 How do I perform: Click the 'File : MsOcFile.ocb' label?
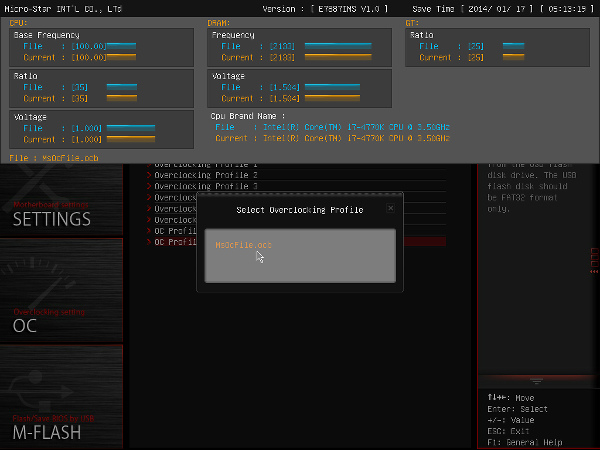coord(54,158)
